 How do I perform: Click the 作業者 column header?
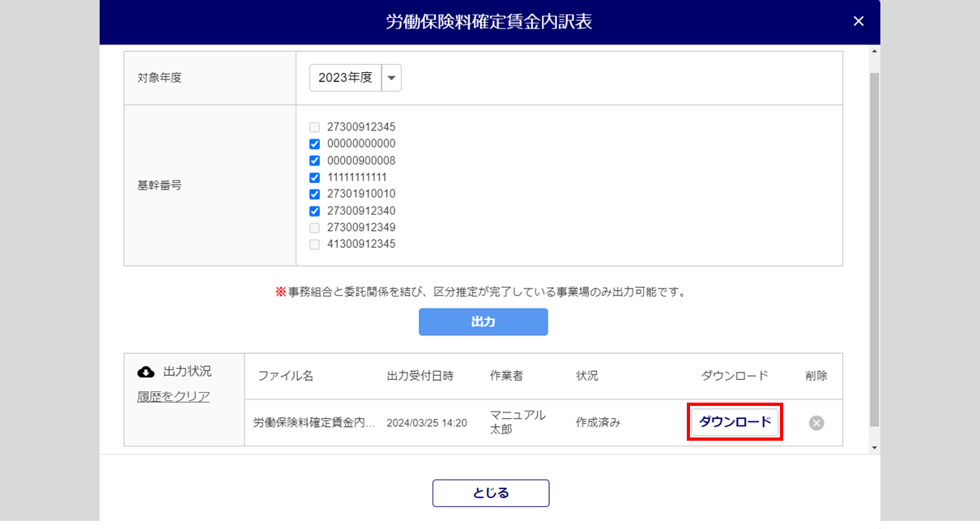(507, 376)
